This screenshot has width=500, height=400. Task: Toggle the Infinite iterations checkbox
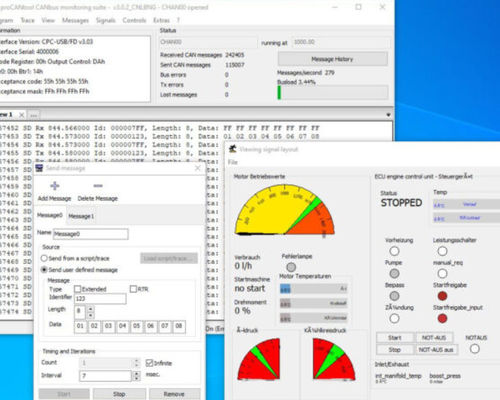(149, 363)
